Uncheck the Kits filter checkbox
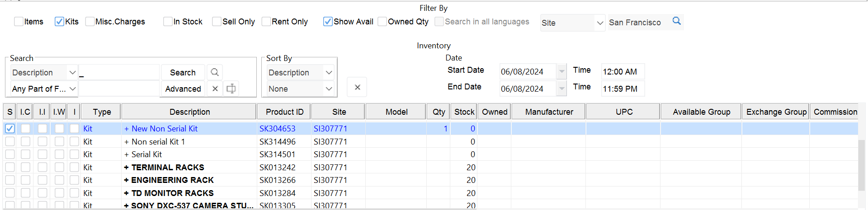This screenshot has width=868, height=210. coord(59,22)
